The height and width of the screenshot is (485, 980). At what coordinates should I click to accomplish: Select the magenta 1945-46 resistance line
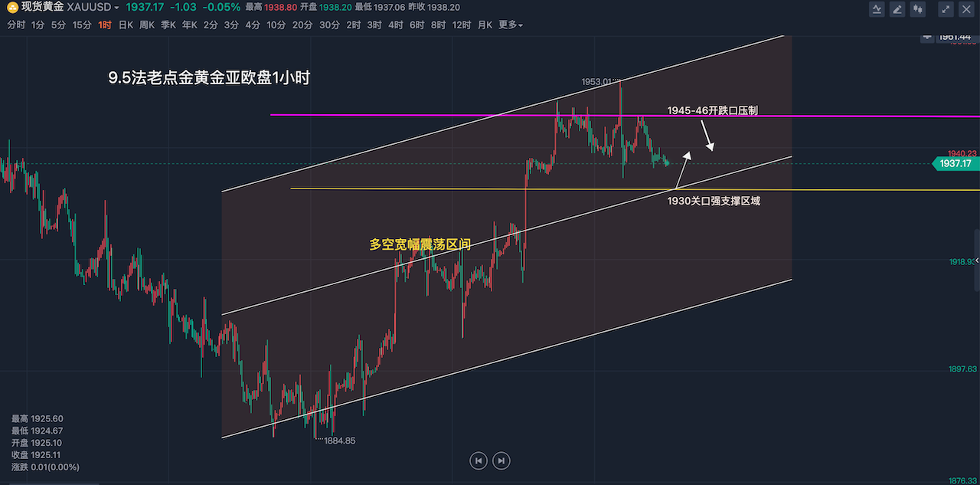383,116
